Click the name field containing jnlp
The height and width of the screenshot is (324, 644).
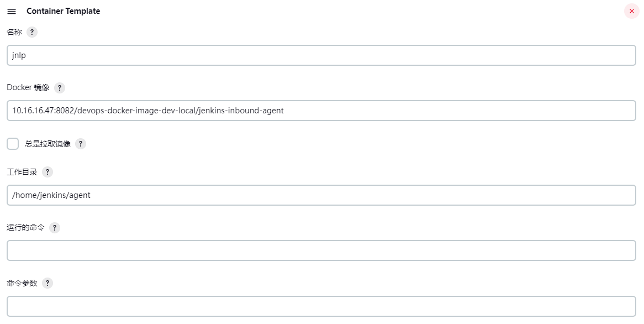[x=321, y=55]
